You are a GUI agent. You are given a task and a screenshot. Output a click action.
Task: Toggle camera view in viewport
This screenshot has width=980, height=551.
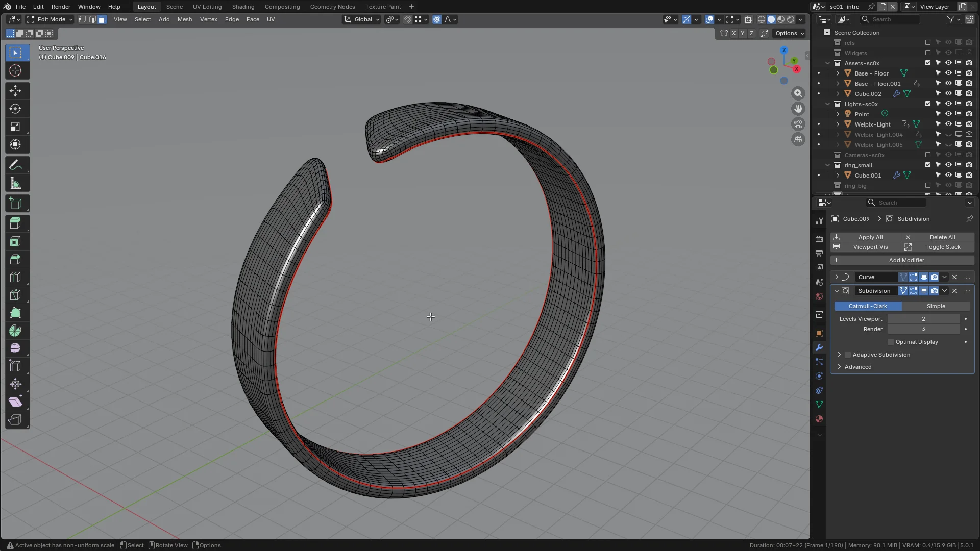pyautogui.click(x=798, y=124)
